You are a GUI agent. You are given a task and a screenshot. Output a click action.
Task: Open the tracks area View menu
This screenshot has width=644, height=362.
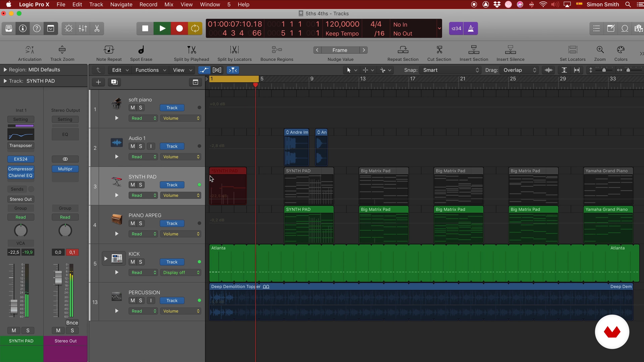pyautogui.click(x=182, y=70)
